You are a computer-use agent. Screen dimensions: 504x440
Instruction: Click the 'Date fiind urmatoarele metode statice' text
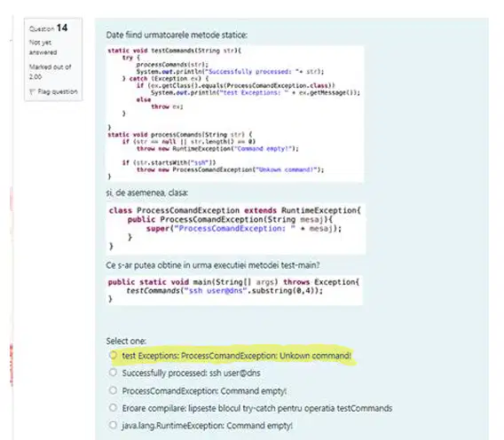click(x=177, y=35)
